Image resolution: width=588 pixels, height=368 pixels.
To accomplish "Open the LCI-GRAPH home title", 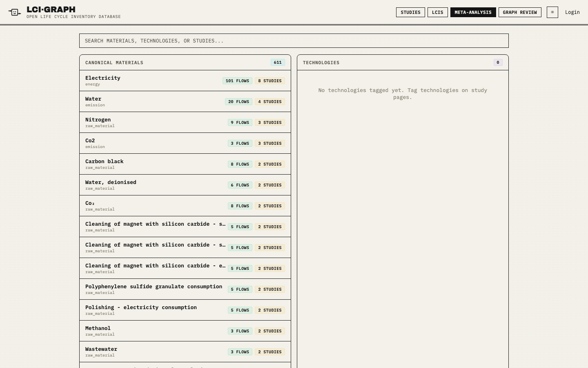I will click(51, 9).
